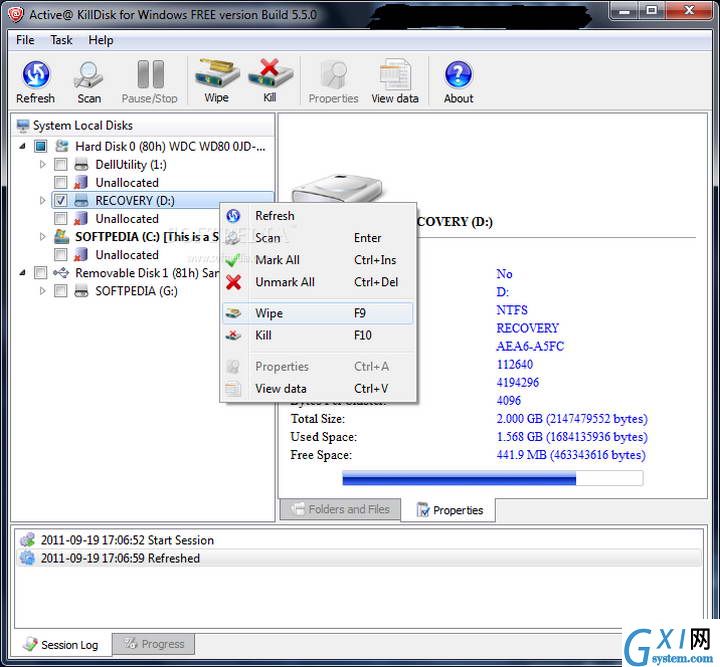
Task: Select the Session Log tab
Action: 61,645
